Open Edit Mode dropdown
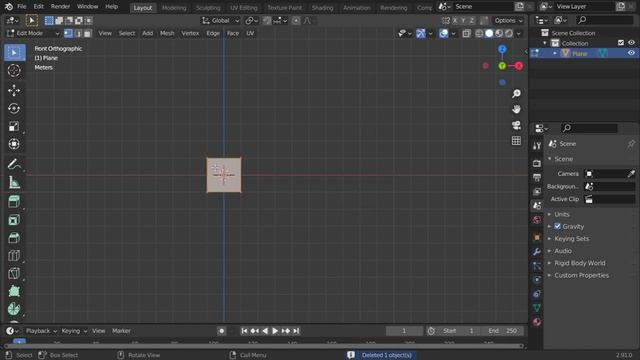Screen dimensions: 640x360 (x=33, y=33)
